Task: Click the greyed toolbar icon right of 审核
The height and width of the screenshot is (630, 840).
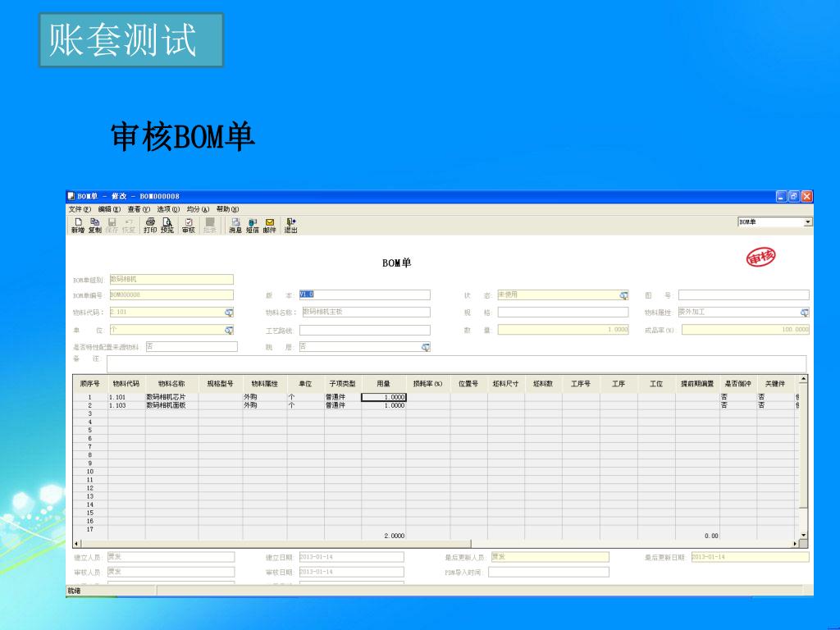Action: pos(210,225)
